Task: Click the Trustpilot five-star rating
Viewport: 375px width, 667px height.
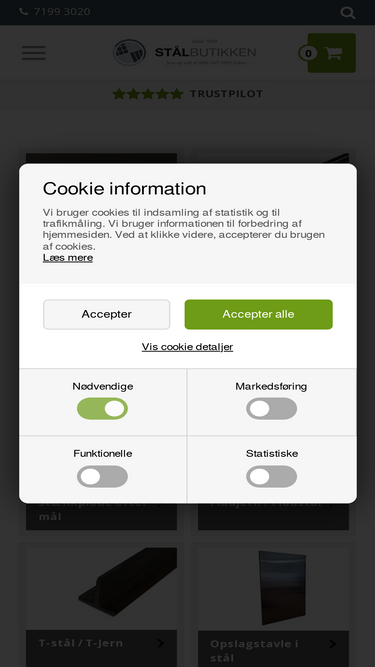Action: 188,94
